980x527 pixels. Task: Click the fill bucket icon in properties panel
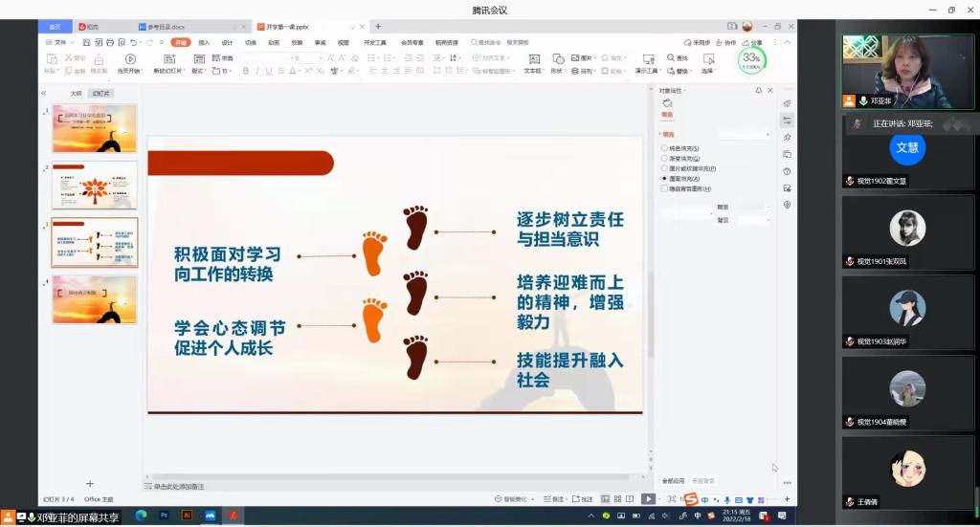(x=667, y=103)
